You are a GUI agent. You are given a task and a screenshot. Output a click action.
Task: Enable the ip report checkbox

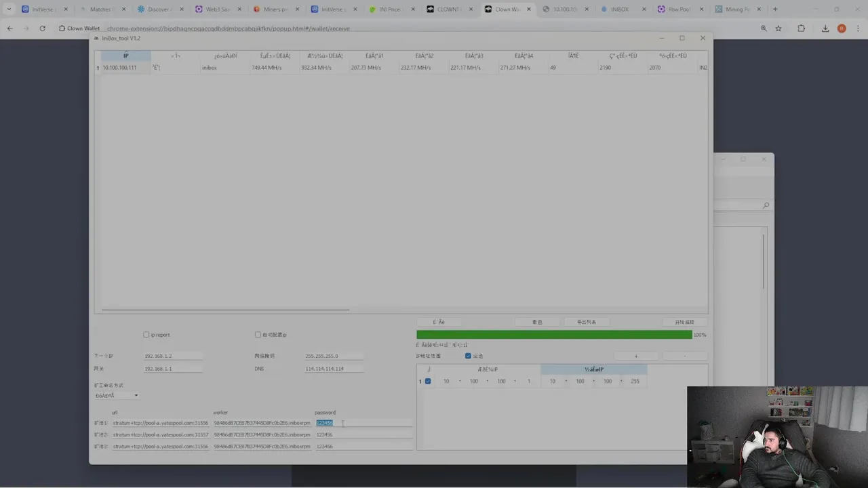click(x=146, y=335)
